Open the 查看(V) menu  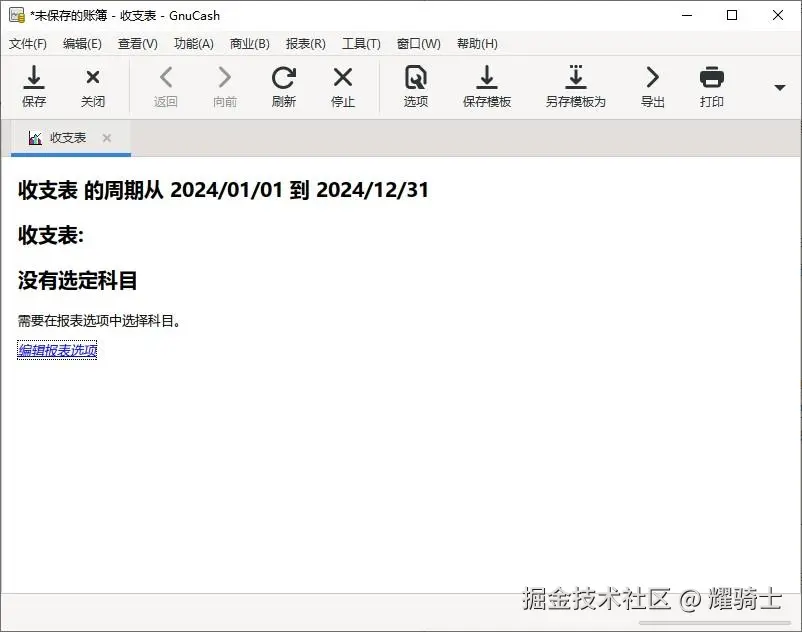[x=138, y=44]
